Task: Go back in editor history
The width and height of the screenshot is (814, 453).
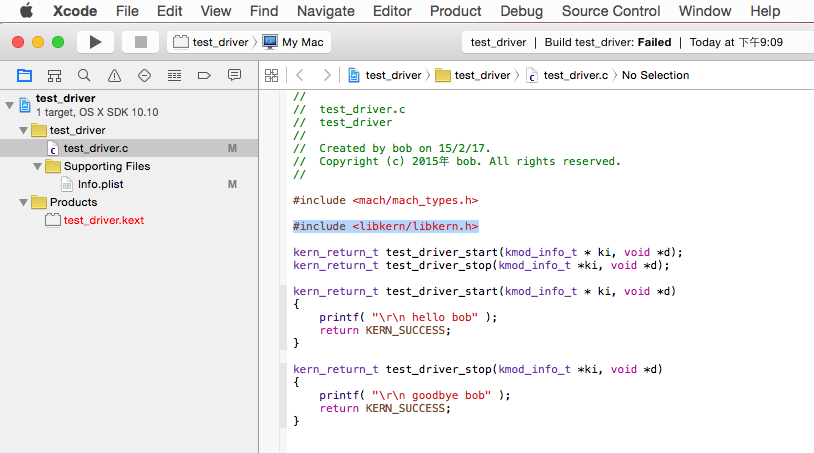Action: 300,75
